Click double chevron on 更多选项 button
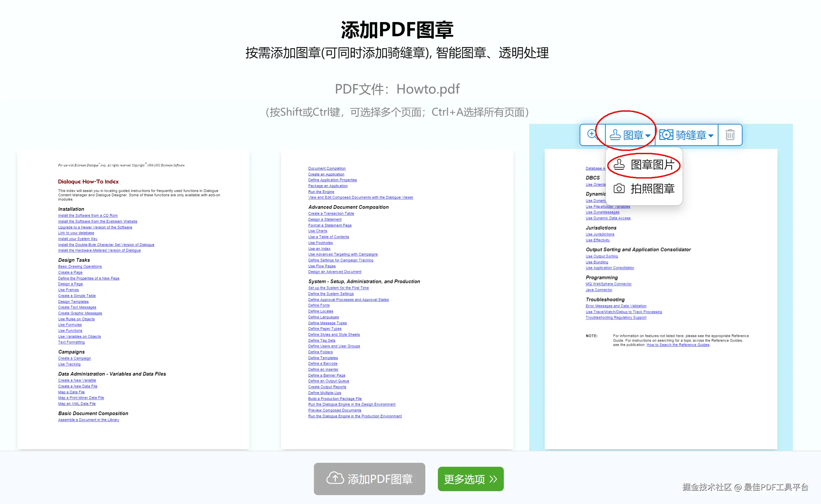The image size is (821, 504). click(x=493, y=479)
